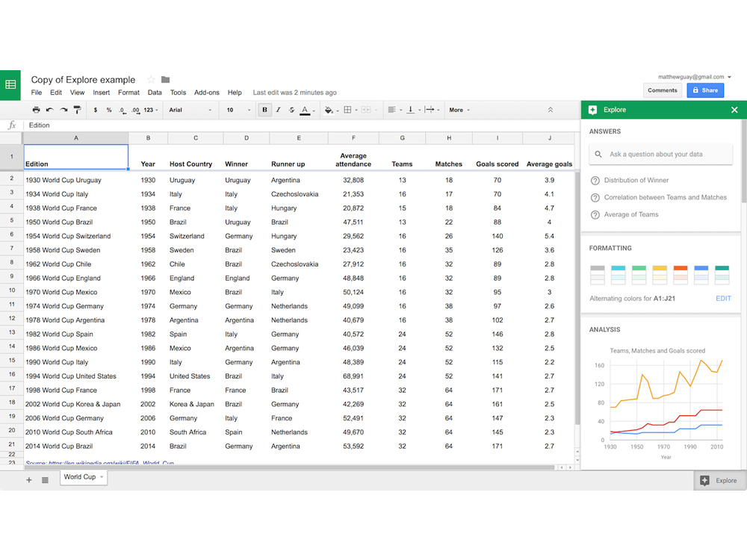Open the Edit menu
Viewport: 747px width, 560px height.
click(56, 93)
